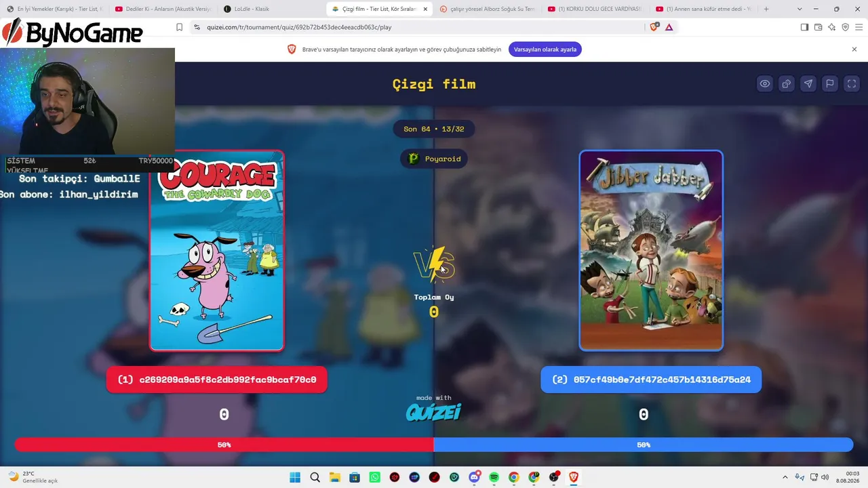Open the Brave Shields lion icon
The height and width of the screenshot is (488, 868).
coord(654,27)
